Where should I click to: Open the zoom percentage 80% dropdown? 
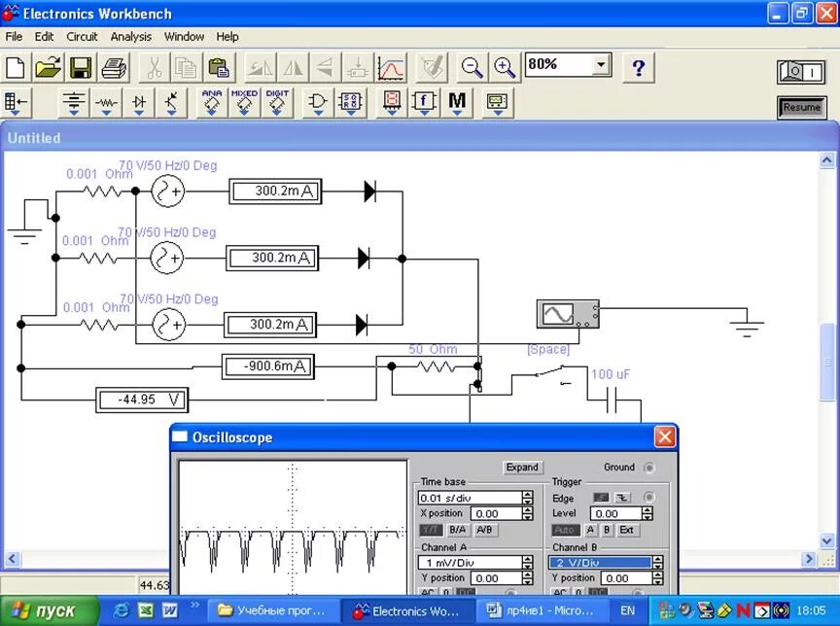pyautogui.click(x=602, y=65)
